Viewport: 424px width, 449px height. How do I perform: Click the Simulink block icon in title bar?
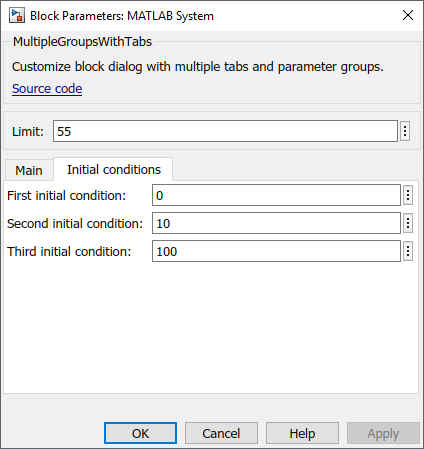tap(17, 16)
